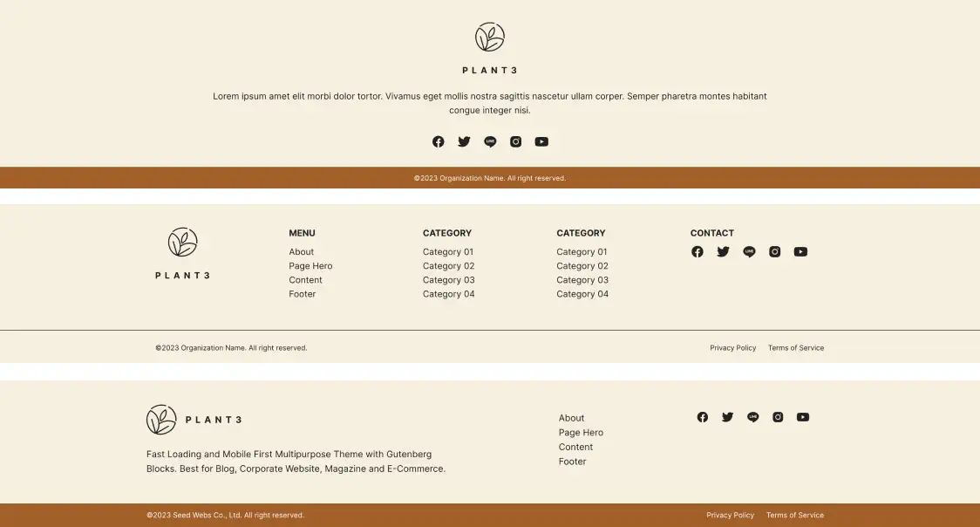980x527 pixels.
Task: Click the leaf logo above the centered PLANT3 text
Action: click(490, 38)
